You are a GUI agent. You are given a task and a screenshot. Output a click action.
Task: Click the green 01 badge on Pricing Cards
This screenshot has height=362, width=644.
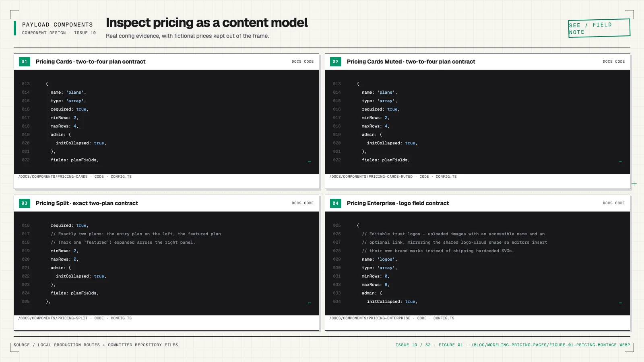(x=25, y=62)
